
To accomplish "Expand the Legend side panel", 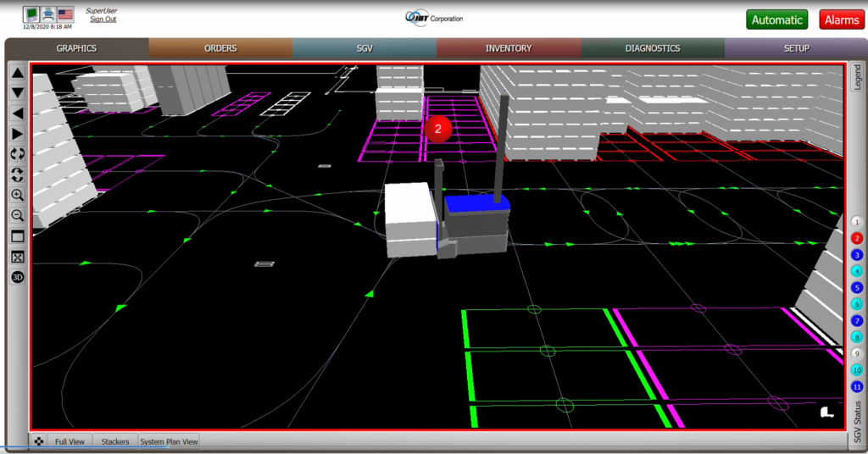I will pos(857,78).
